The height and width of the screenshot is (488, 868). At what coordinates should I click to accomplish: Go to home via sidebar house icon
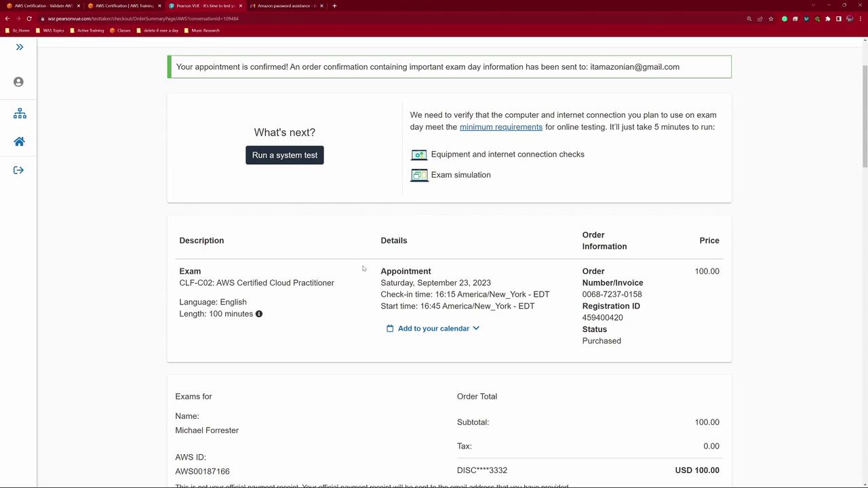(19, 142)
